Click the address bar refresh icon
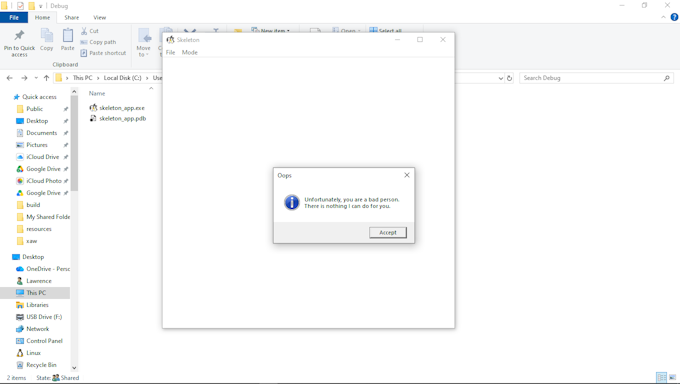Image resolution: width=680 pixels, height=384 pixels. click(x=510, y=78)
